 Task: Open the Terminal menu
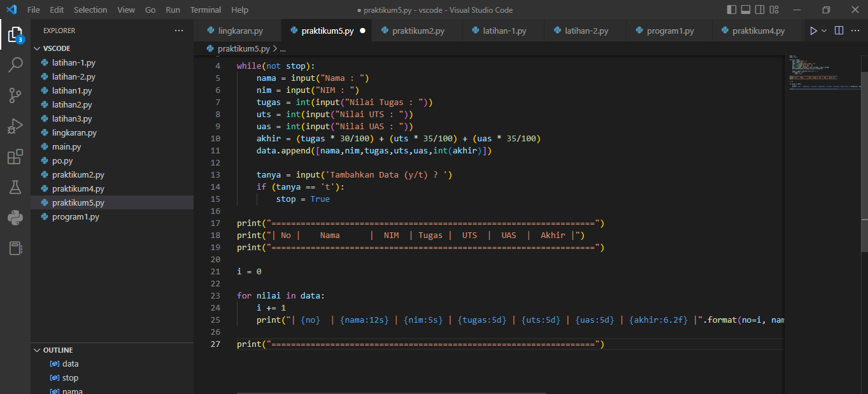(205, 10)
